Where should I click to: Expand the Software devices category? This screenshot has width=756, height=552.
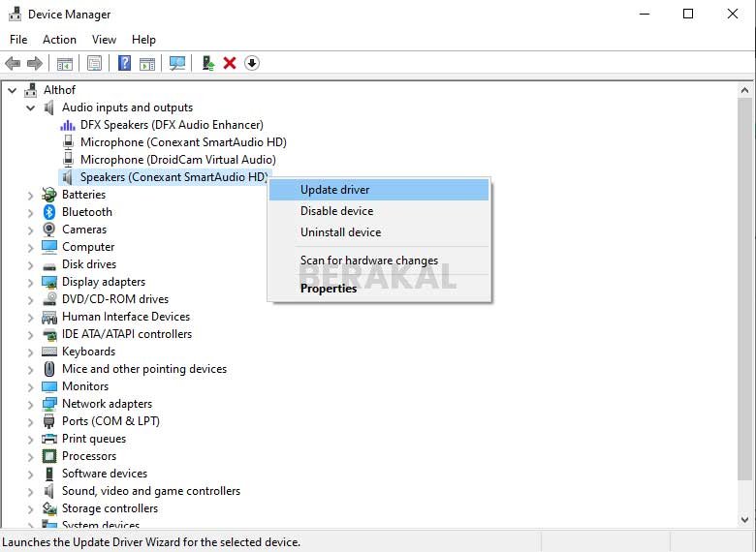(31, 474)
